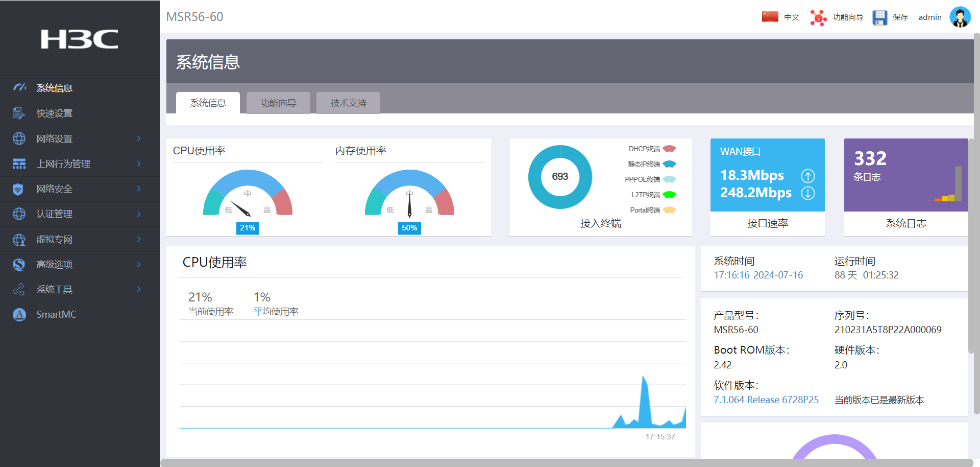Click the hardware version 2.0
Viewport: 980px width, 467px height.
tap(841, 365)
